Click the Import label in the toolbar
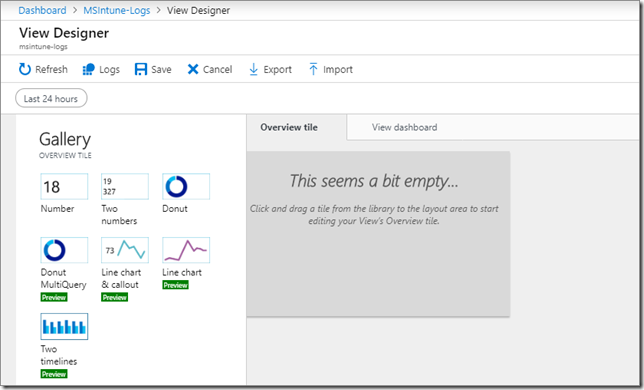644x390 pixels. pyautogui.click(x=338, y=69)
